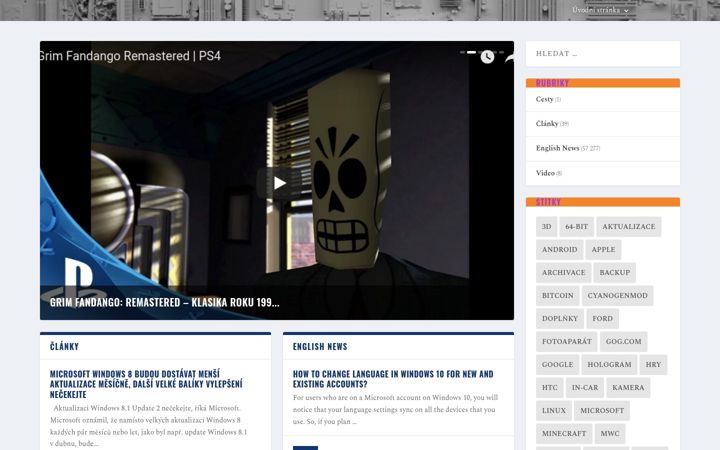Click the video title Grim Fandango Remastered | PS4
720x450 pixels.
(130, 56)
